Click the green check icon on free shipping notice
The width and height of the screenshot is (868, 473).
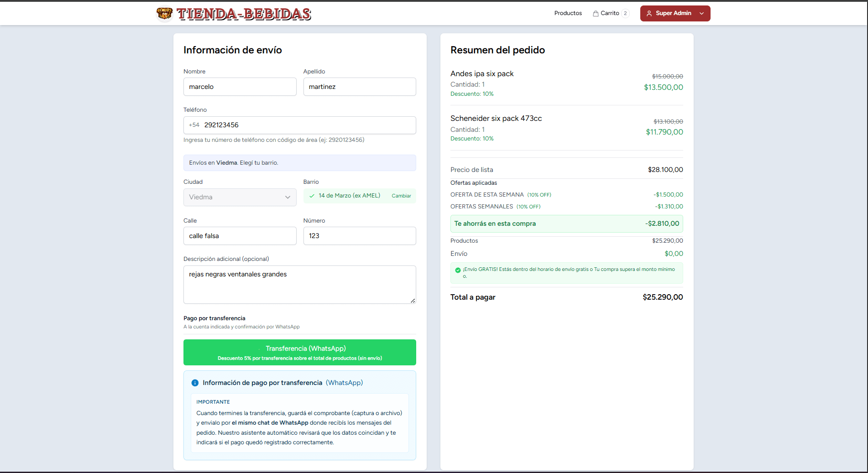click(x=458, y=270)
